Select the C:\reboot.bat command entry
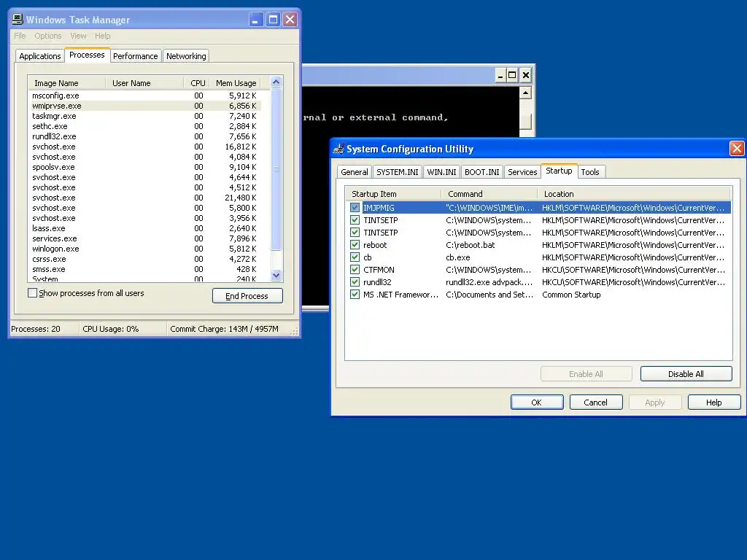This screenshot has width=747, height=560. [471, 245]
